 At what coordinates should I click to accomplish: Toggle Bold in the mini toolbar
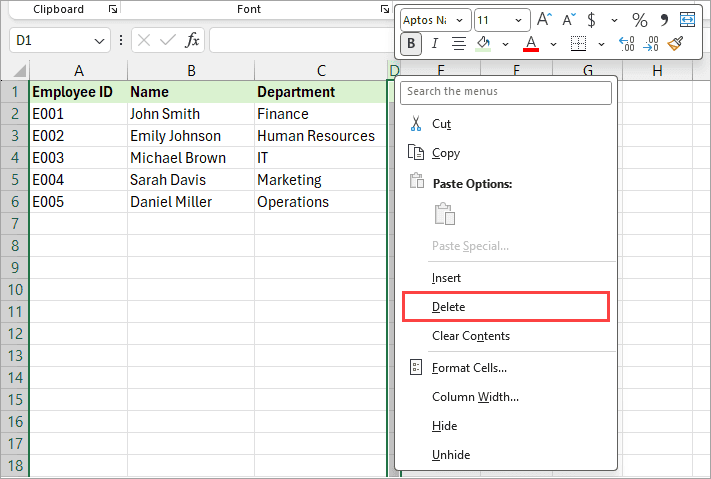(411, 44)
